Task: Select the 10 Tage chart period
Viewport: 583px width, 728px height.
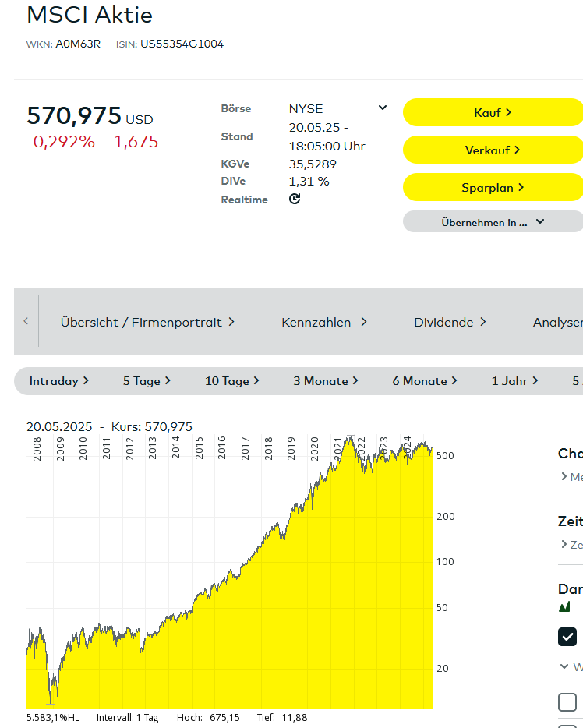Action: (x=232, y=381)
